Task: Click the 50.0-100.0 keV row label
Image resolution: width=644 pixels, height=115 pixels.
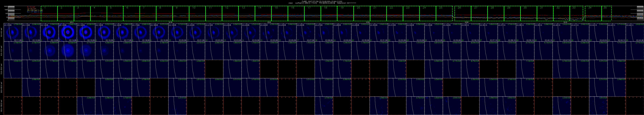Action: 2,105
